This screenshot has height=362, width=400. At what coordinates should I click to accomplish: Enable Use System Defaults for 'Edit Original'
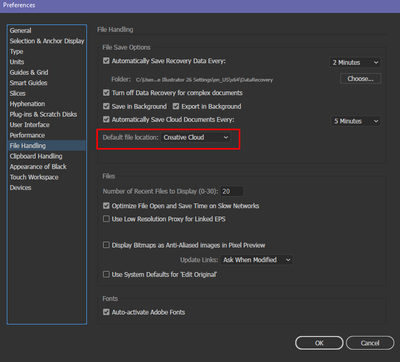[106, 274]
